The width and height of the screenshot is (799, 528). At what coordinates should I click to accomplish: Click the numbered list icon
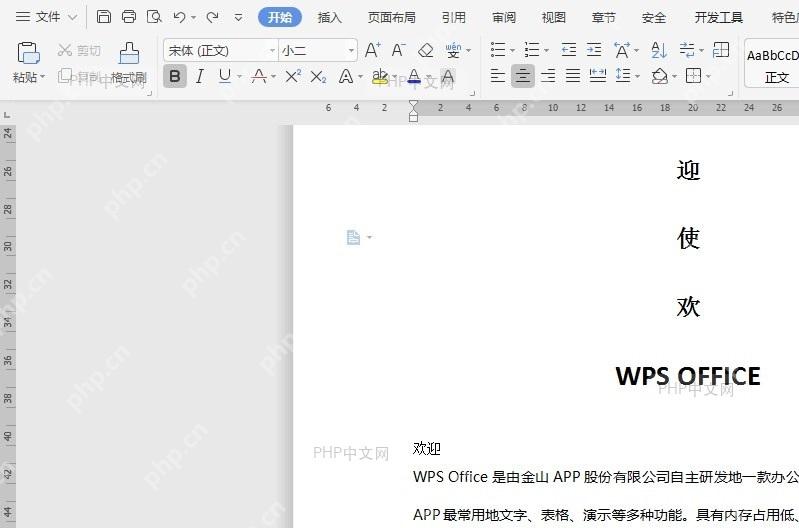tap(532, 50)
